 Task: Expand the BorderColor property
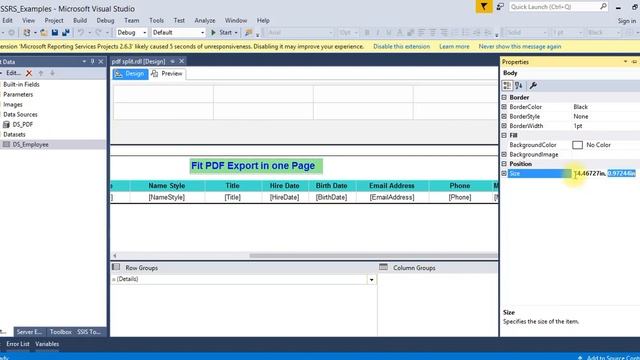tap(504, 107)
